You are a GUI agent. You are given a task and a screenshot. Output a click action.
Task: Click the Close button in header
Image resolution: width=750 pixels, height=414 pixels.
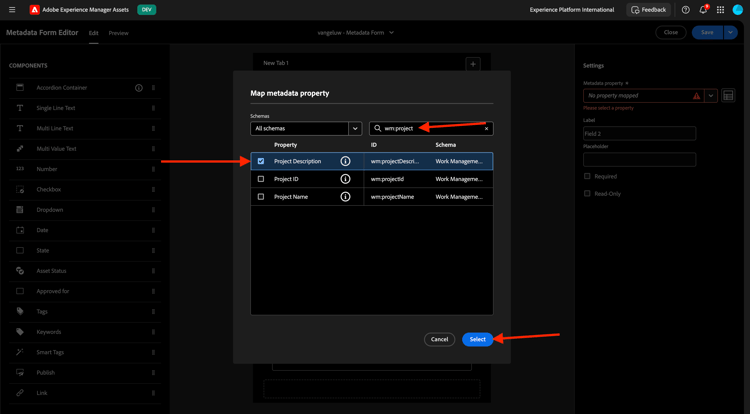tap(671, 33)
